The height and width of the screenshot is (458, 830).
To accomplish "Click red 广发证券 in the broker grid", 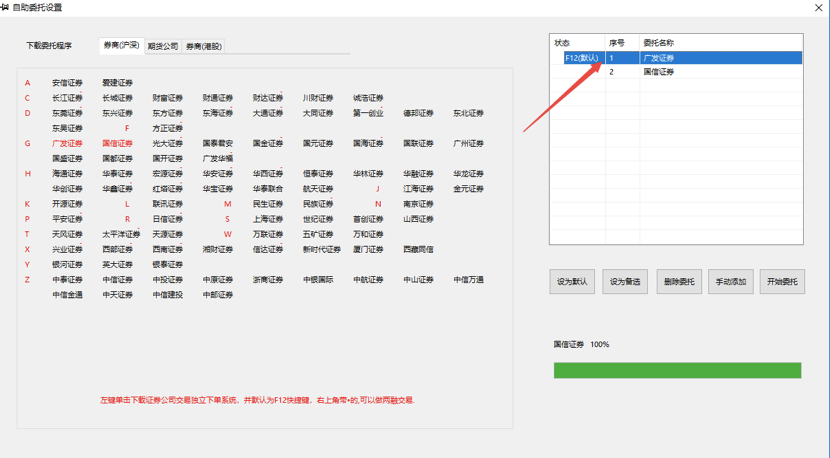I will [x=67, y=143].
